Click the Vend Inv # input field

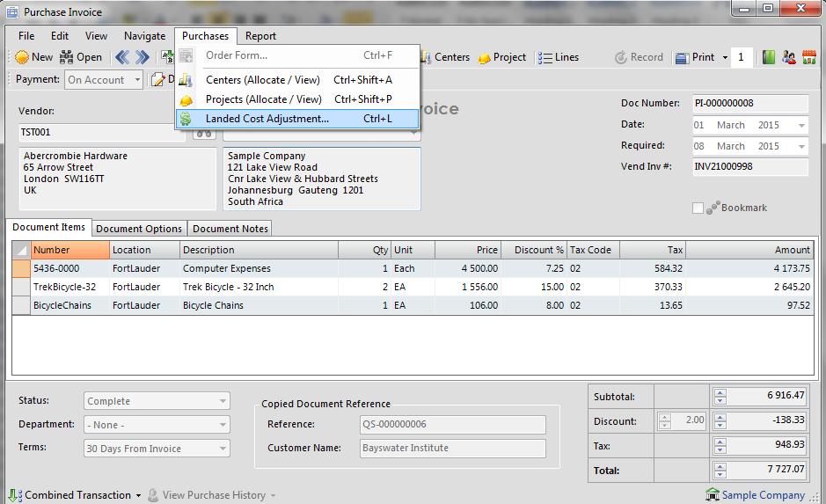(x=749, y=167)
